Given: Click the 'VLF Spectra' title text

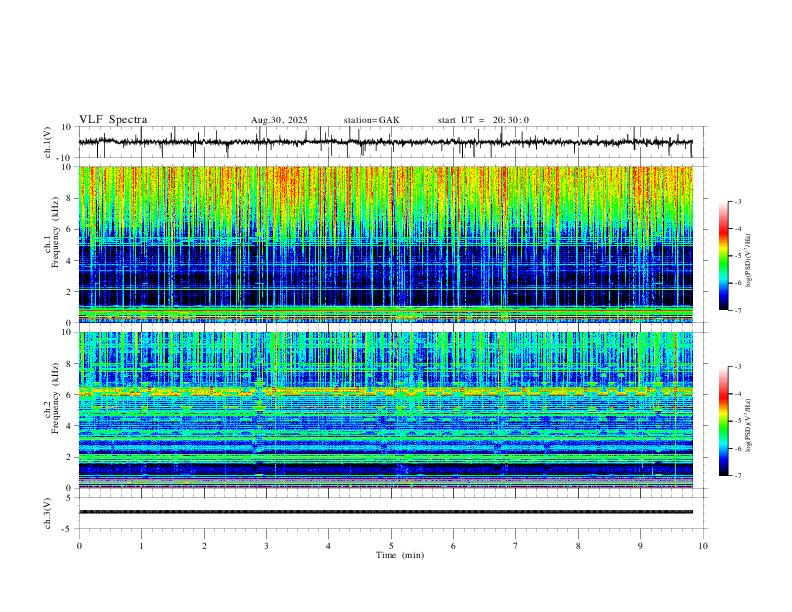Looking at the screenshot, I should coord(113,120).
